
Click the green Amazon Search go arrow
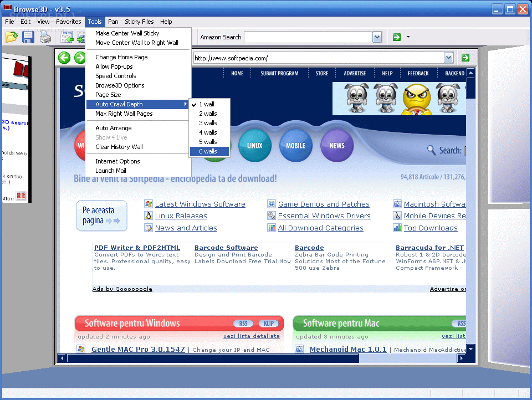[x=397, y=37]
